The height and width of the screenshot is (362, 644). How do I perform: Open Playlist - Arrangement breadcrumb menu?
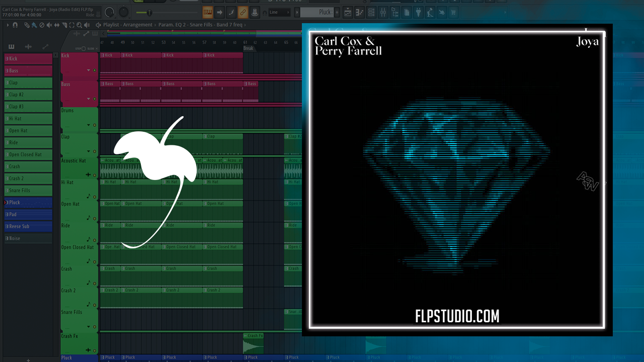pyautogui.click(x=127, y=25)
